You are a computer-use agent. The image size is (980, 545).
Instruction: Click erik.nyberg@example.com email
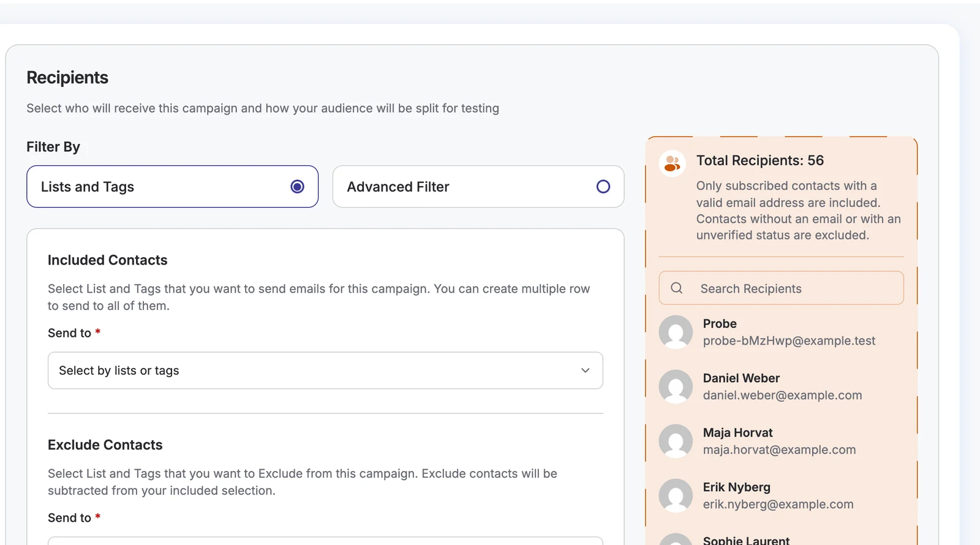[778, 505]
